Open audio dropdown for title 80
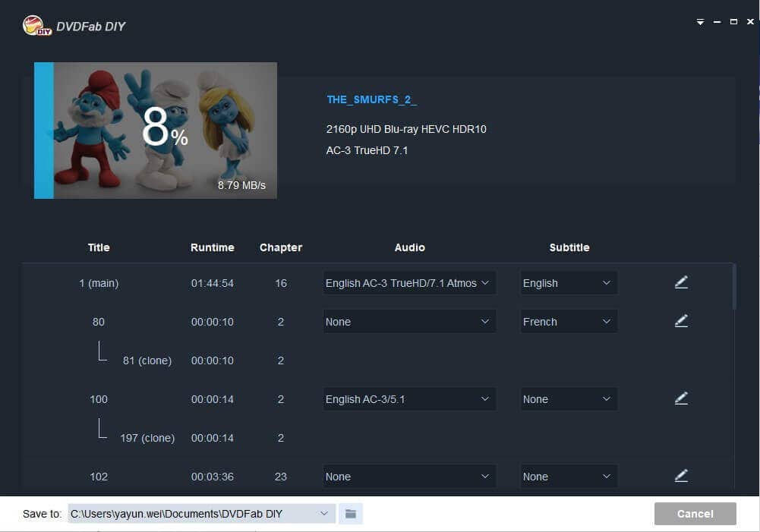 pos(409,322)
